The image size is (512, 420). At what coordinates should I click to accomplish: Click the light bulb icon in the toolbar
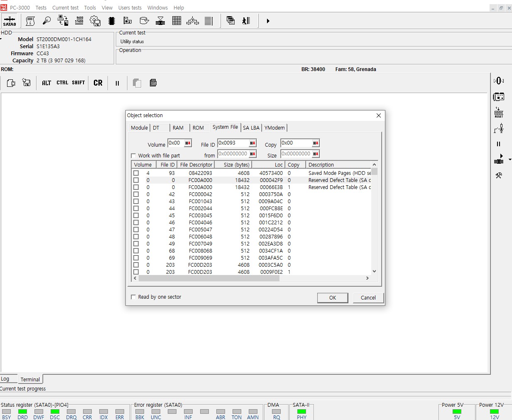(47, 21)
